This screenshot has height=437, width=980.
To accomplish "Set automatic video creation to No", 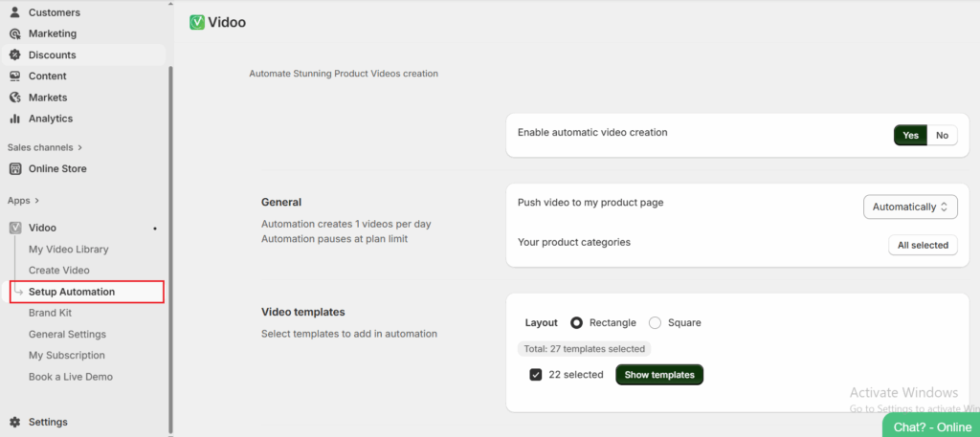I will [x=942, y=135].
